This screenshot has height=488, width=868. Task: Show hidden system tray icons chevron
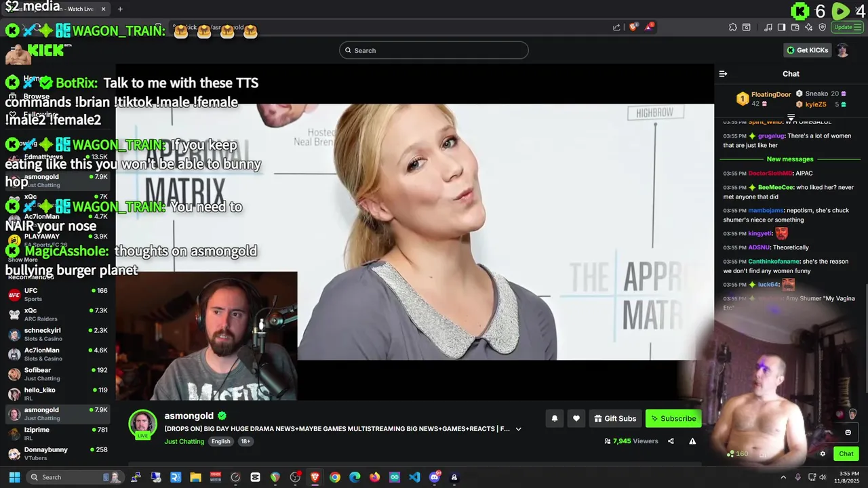pos(783,477)
